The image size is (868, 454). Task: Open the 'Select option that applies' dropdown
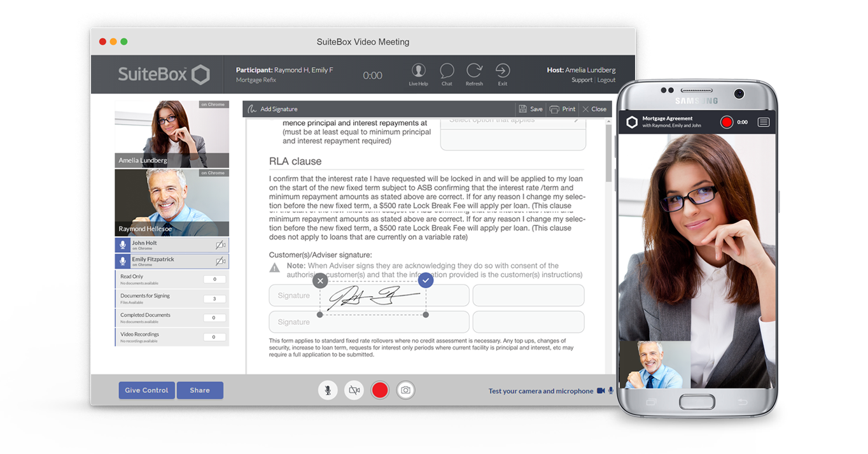pos(513,120)
